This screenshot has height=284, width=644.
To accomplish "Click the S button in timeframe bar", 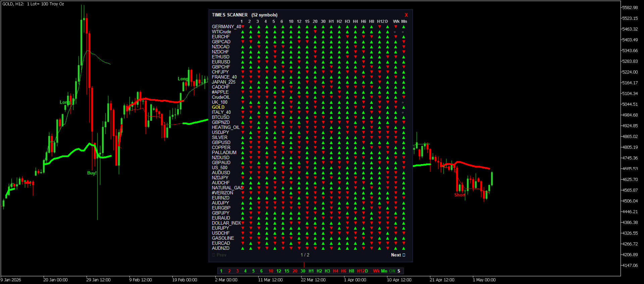I will tap(399, 271).
